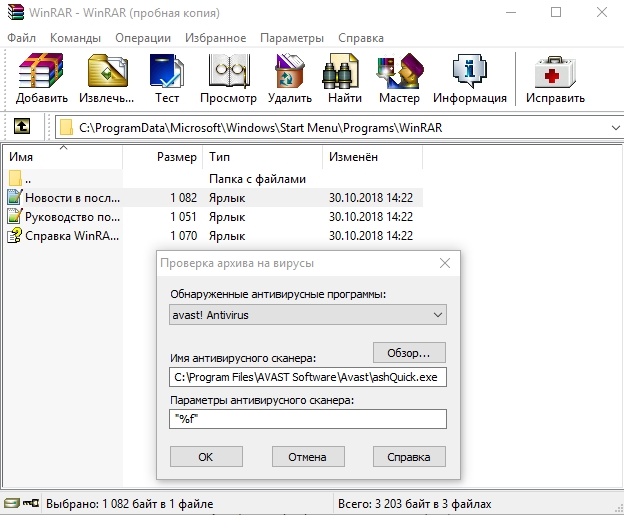This screenshot has height=515, width=624.
Task: Select the file name Справка WinRA...
Action: click(72, 236)
